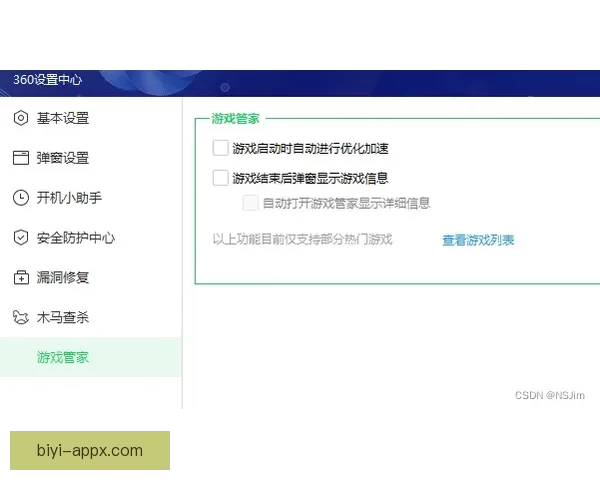The width and height of the screenshot is (600, 480).
Task: Click the 漏洞修复 medkit icon
Action: 21,277
